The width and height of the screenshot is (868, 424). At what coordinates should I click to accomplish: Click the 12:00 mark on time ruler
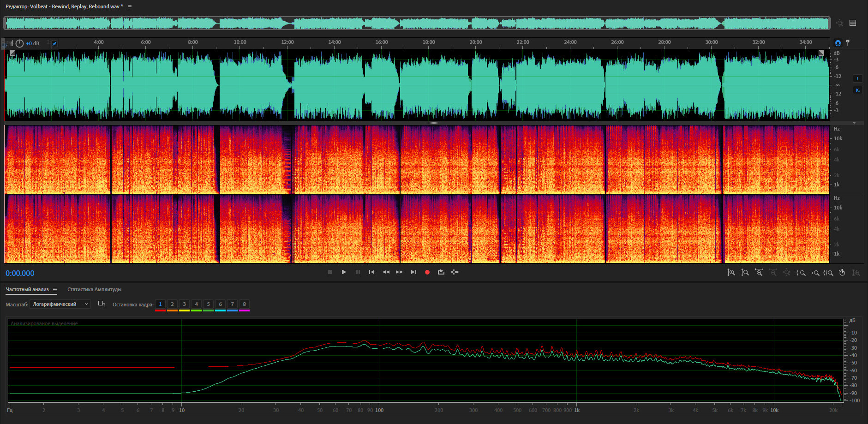pos(287,42)
